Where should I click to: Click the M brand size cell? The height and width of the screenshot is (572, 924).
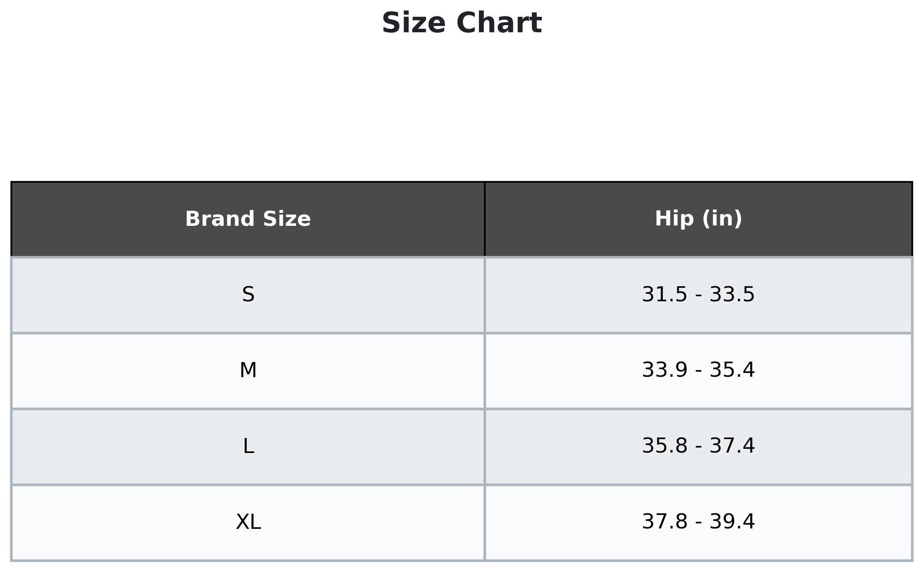coord(248,370)
